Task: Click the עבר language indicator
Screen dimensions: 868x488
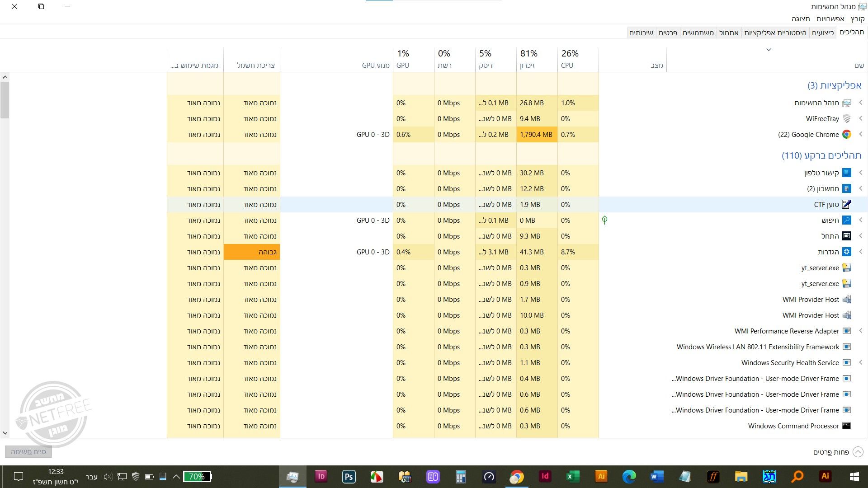Action: coord(92,476)
